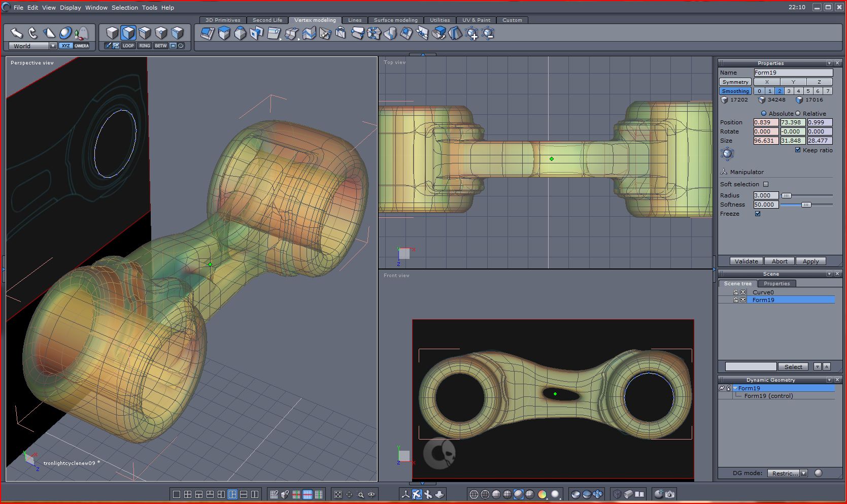Viewport: 847px width, 504px height.
Task: Select the single-view layout icon
Action: [x=177, y=494]
